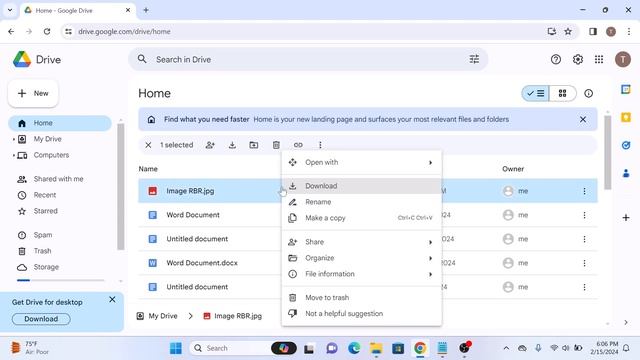The height and width of the screenshot is (360, 640).
Task: Bookmark this page star icon
Action: 568,31
